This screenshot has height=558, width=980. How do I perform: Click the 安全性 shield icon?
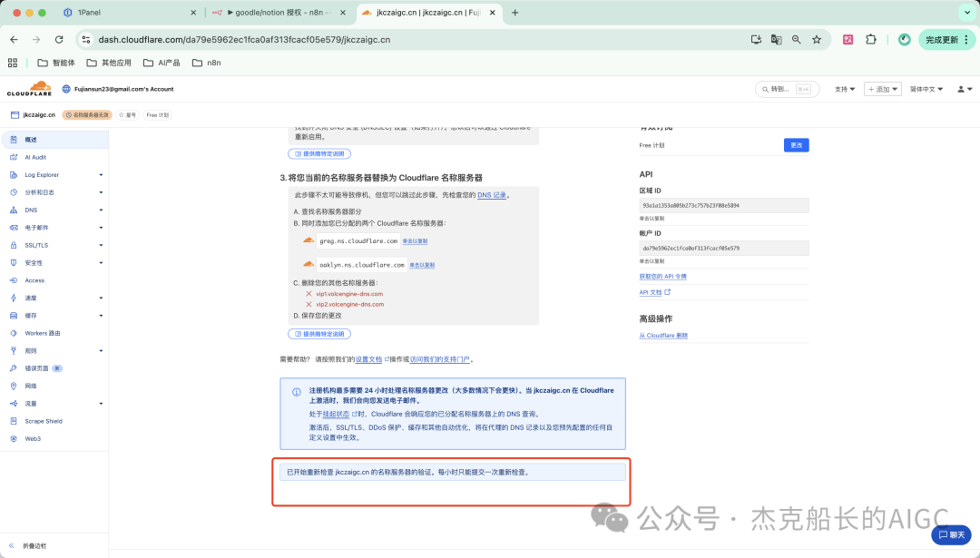[13, 262]
